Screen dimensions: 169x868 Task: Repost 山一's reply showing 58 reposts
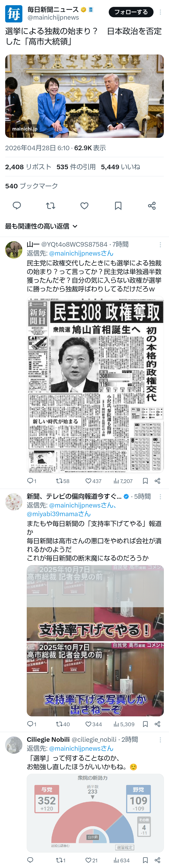tap(62, 481)
